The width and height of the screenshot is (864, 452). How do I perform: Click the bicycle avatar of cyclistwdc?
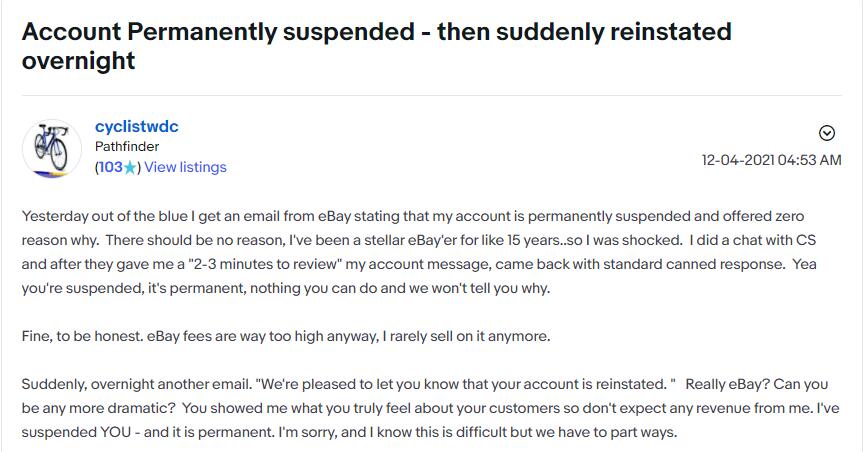52,148
